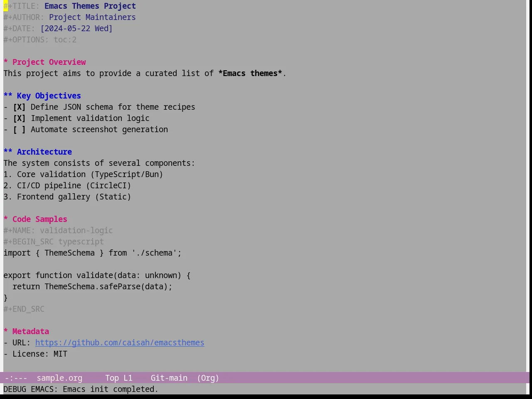Click the '#+AUTHOR:' keyword

pyautogui.click(x=24, y=17)
